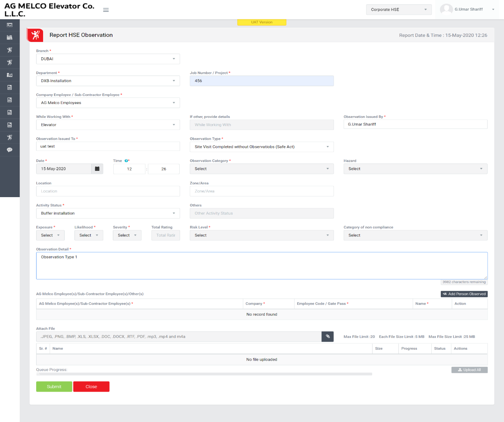This screenshot has width=504, height=422.
Task: Open the Category of non compliance dropdown
Action: (416, 235)
